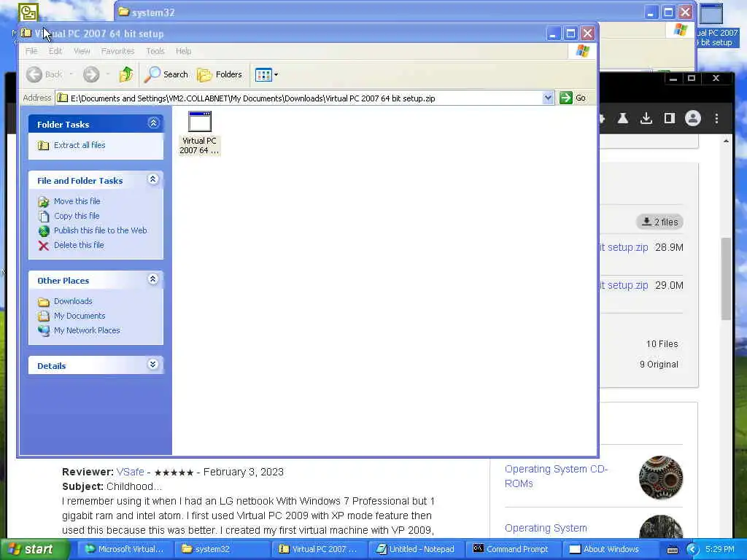Screen dimensions: 747x560
Task: Click the browser downloads icon
Action: (646, 118)
